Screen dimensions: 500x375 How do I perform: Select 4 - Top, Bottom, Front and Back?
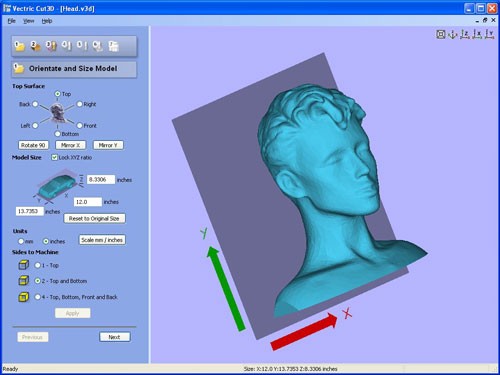(x=38, y=297)
